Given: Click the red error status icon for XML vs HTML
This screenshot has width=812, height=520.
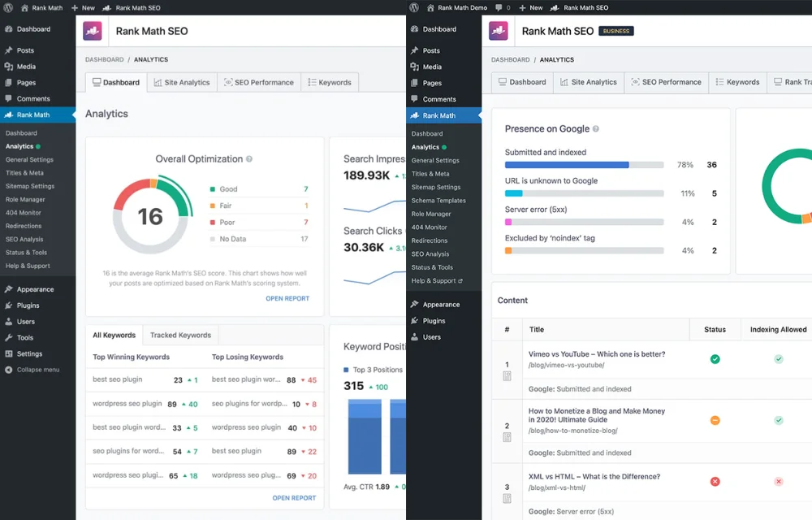Looking at the screenshot, I should 715,481.
